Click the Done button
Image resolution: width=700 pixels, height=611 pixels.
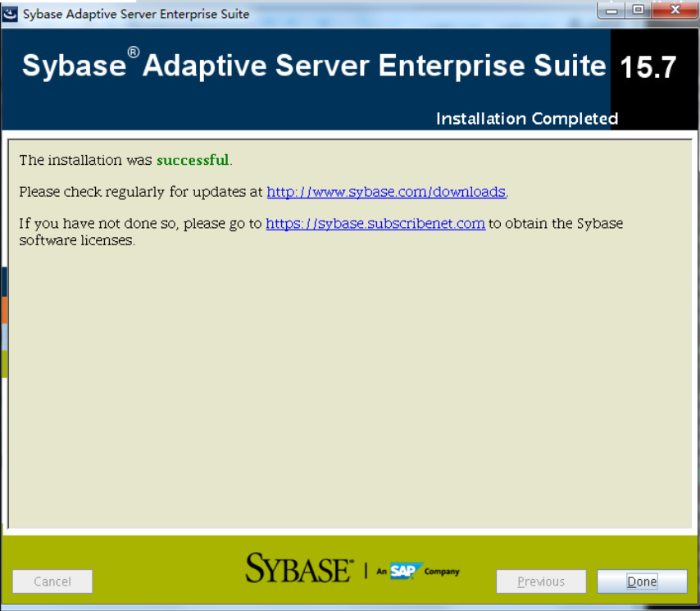click(642, 581)
